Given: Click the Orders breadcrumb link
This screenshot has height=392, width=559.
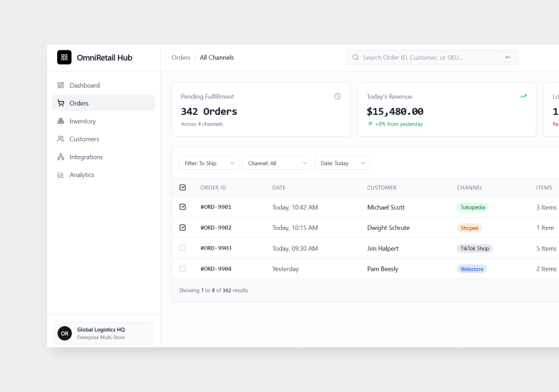Looking at the screenshot, I should point(181,57).
